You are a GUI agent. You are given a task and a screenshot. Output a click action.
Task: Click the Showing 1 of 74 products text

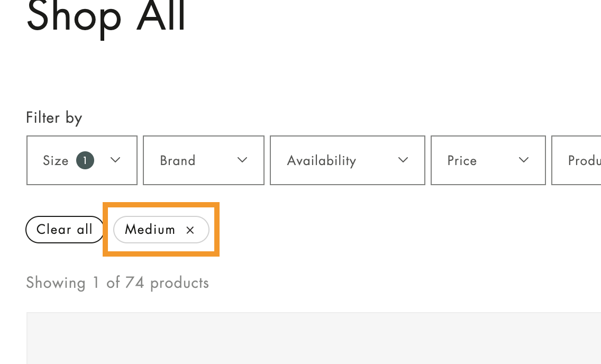(117, 283)
